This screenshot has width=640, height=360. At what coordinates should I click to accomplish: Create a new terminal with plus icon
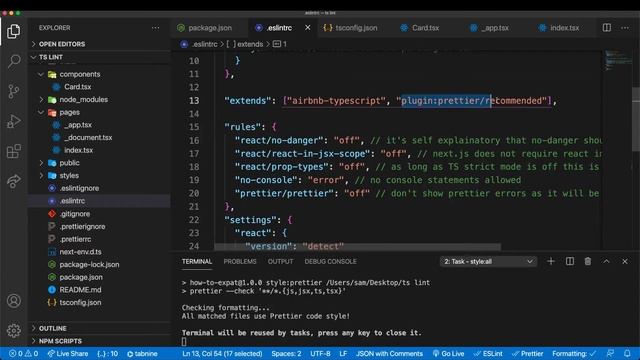[551, 261]
